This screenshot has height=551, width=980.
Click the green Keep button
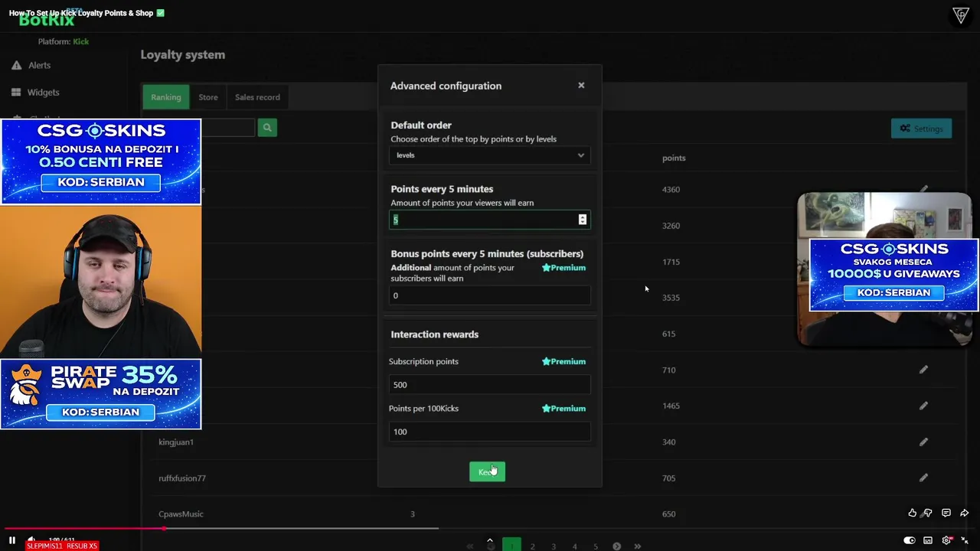click(x=487, y=471)
